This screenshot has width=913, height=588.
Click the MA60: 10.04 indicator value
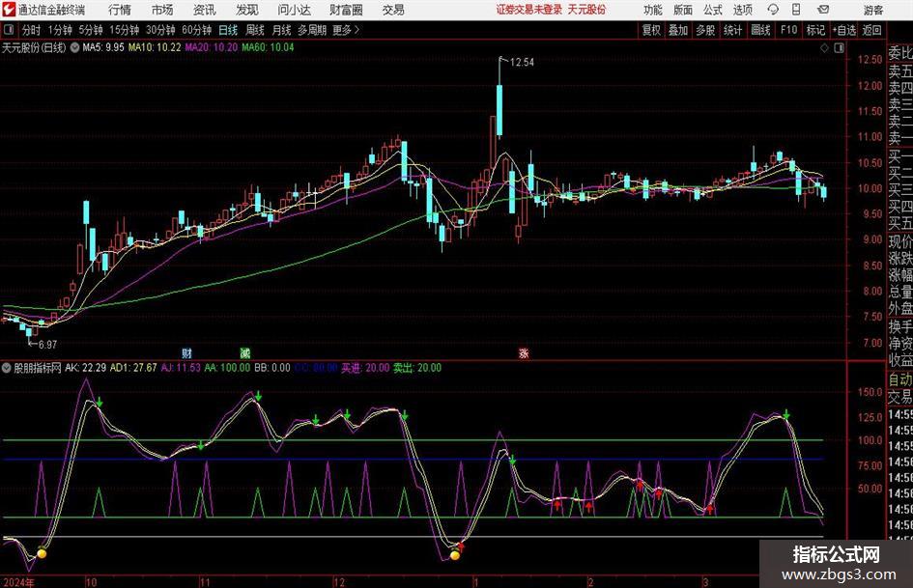[x=268, y=47]
